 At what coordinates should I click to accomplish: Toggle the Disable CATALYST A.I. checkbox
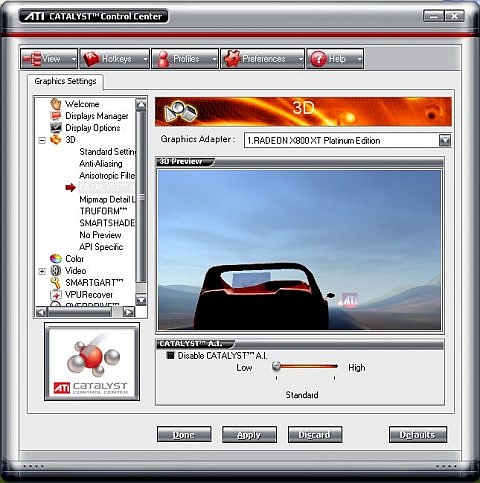tap(170, 356)
